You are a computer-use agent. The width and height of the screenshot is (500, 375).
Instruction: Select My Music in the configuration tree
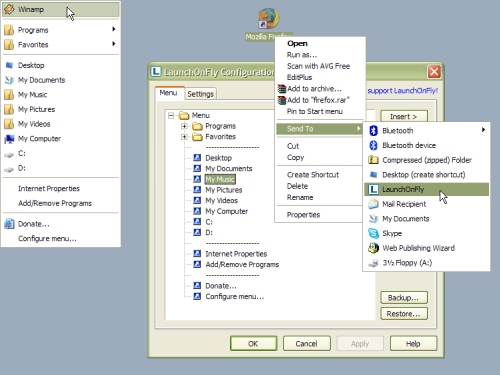click(x=220, y=179)
